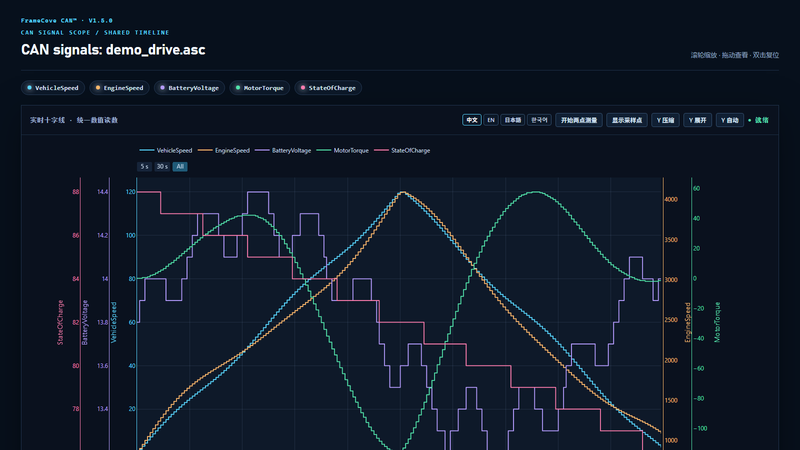The height and width of the screenshot is (450, 800).
Task: Click the Y 压缩 button
Action: pyautogui.click(x=665, y=120)
